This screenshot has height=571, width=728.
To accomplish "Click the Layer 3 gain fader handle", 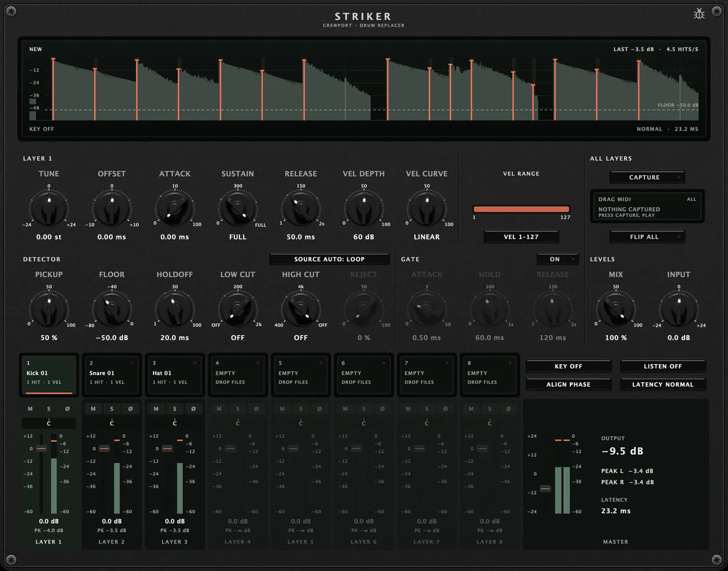I will point(167,448).
